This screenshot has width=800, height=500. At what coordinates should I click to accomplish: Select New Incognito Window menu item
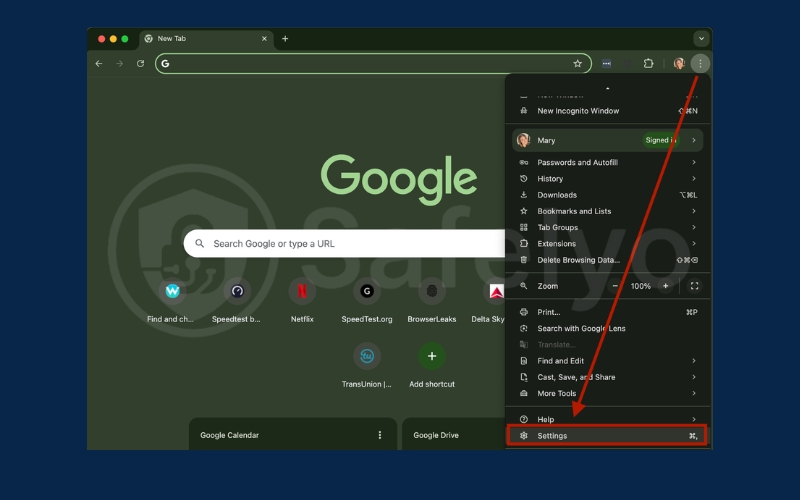(607, 111)
